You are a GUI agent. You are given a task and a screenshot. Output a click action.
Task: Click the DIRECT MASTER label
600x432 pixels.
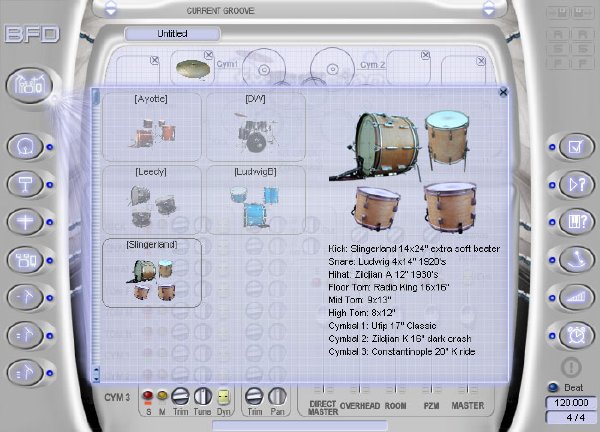[323, 408]
